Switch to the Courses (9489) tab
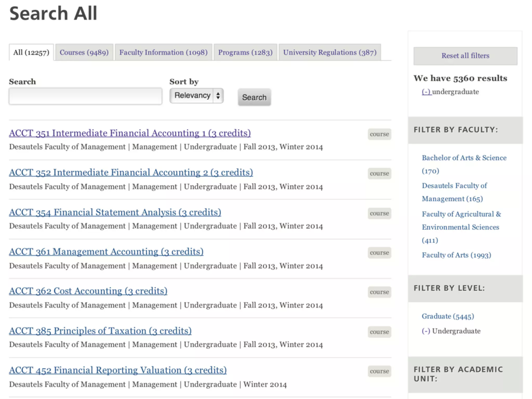 (84, 52)
